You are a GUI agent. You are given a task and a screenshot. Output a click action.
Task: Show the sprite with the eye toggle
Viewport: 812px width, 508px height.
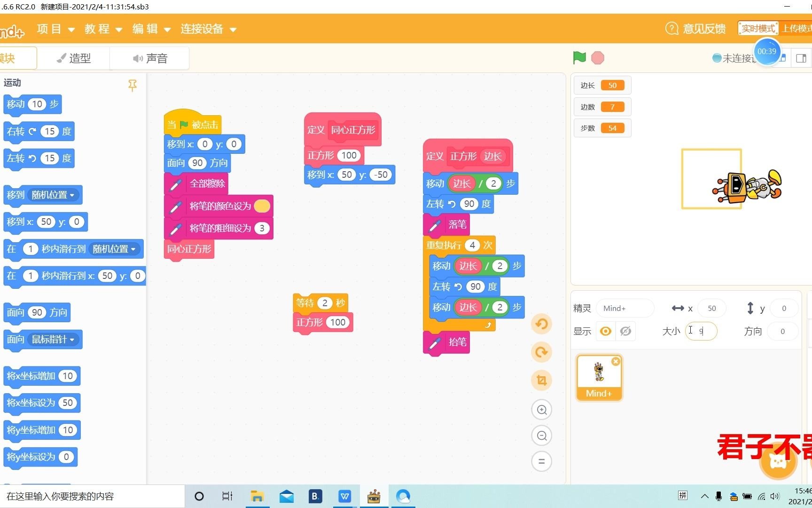click(605, 331)
